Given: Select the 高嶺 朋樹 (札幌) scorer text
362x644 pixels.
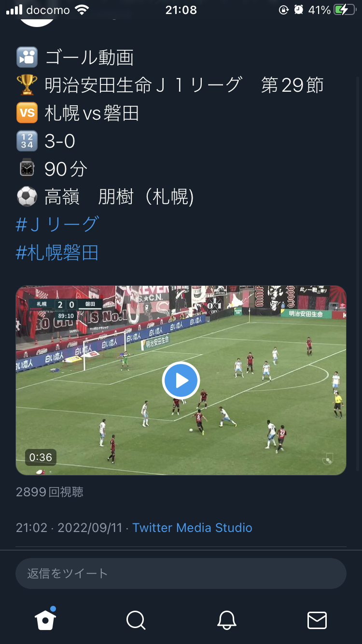Looking at the screenshot, I should click(x=119, y=196).
